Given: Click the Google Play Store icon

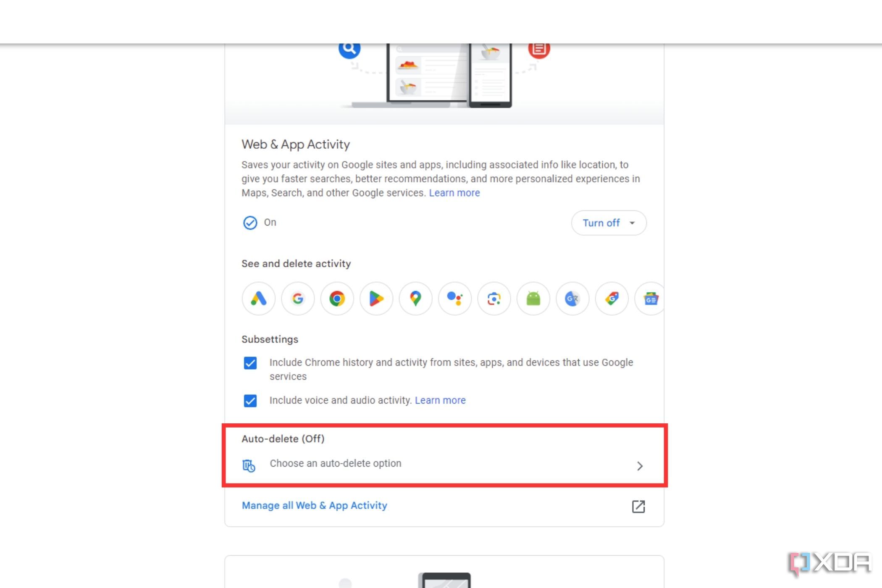Looking at the screenshot, I should click(376, 298).
